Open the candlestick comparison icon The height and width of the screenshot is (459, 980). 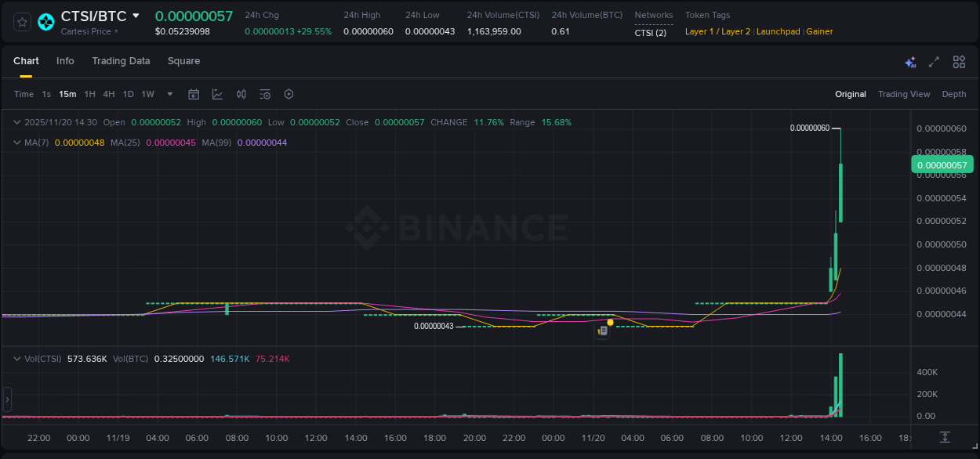click(241, 94)
